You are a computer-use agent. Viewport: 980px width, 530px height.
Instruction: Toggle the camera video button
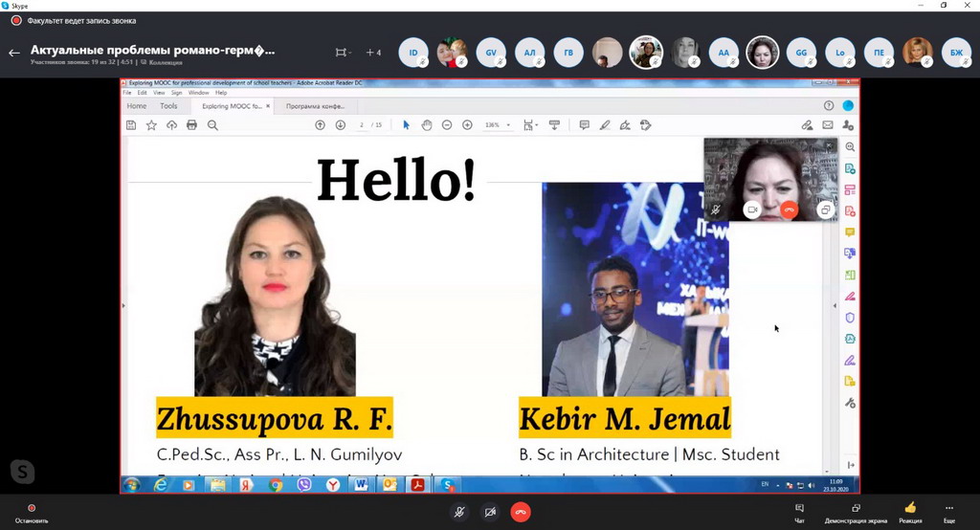click(x=490, y=512)
